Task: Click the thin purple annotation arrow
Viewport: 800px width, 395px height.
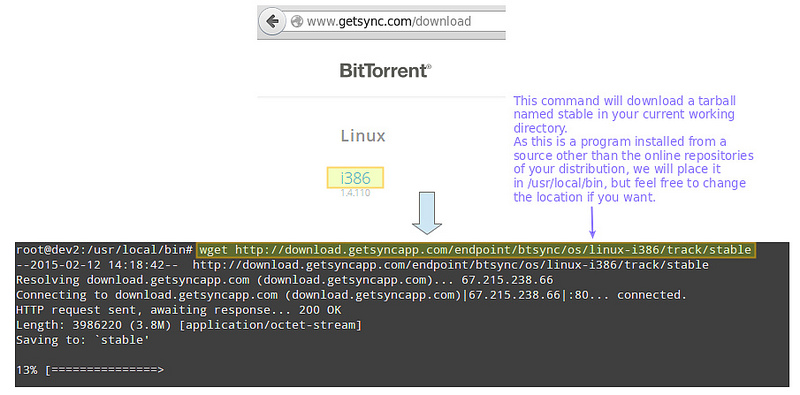Action: [592, 223]
